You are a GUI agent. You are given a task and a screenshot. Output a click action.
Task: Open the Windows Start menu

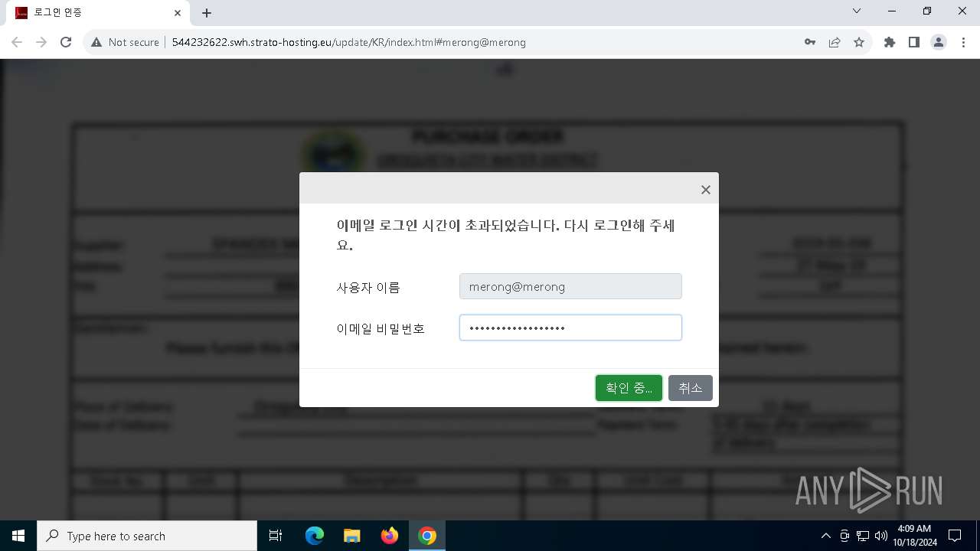tap(18, 536)
